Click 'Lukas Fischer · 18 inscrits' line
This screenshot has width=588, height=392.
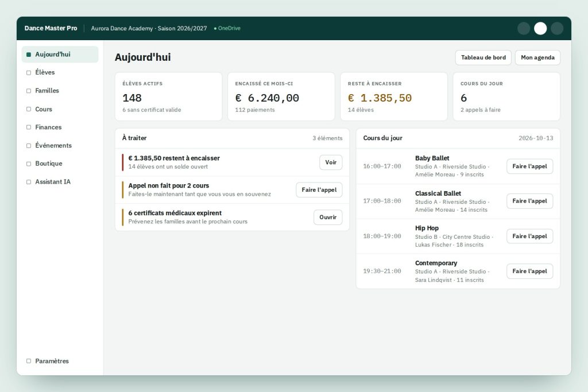pos(449,244)
